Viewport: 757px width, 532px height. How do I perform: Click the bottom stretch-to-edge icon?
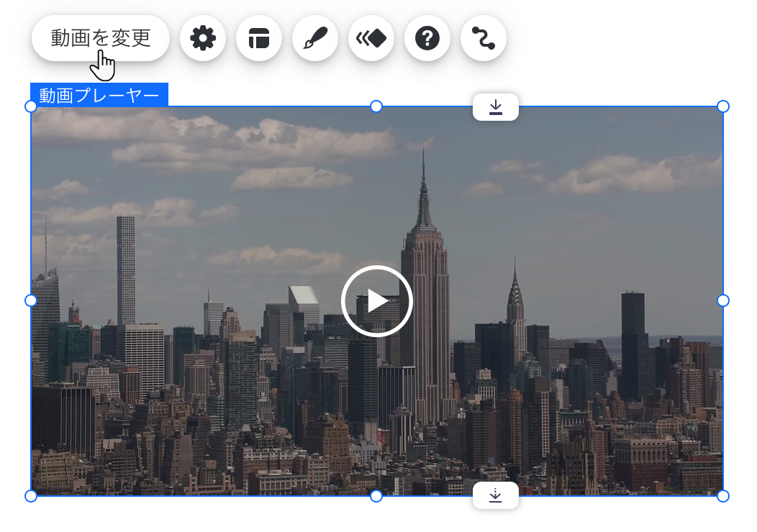point(495,495)
